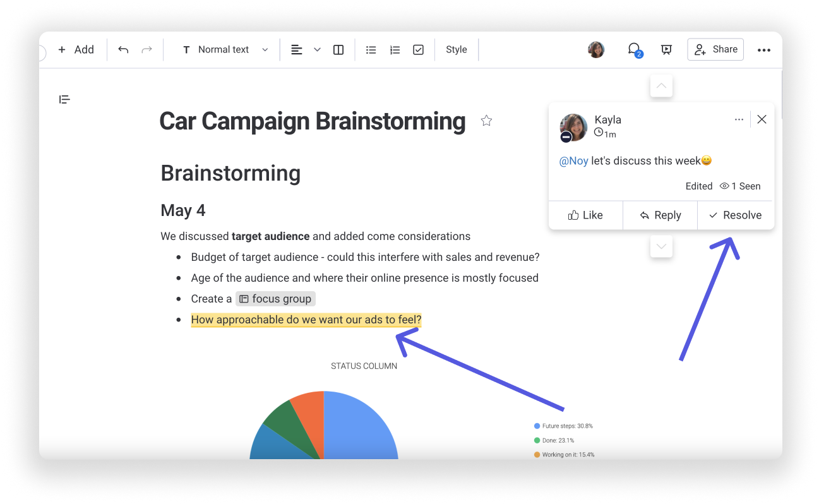The width and height of the screenshot is (819, 504).
Task: Apply numbered list formatting
Action: click(x=395, y=49)
